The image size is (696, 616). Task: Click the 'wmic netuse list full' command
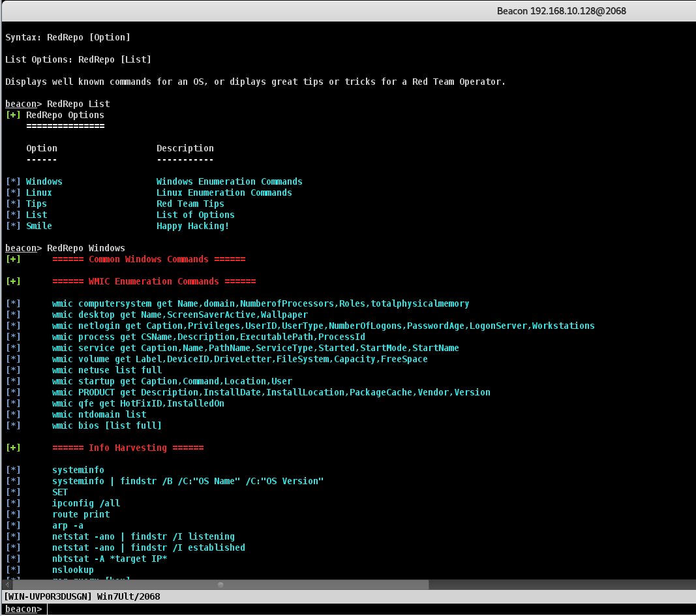[107, 371]
